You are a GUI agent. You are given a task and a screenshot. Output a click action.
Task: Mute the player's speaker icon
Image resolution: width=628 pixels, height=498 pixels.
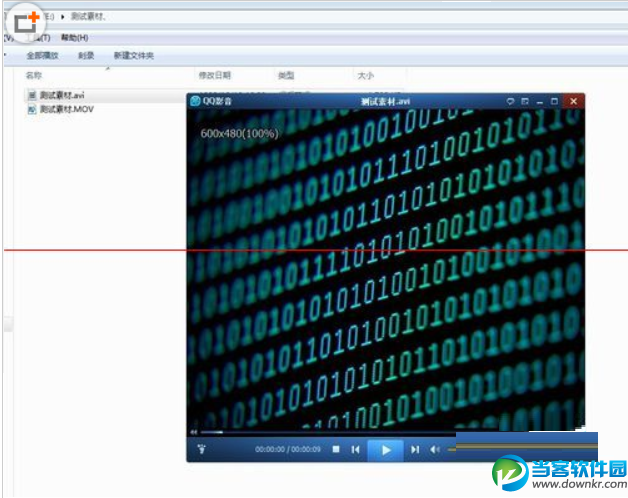coord(435,450)
